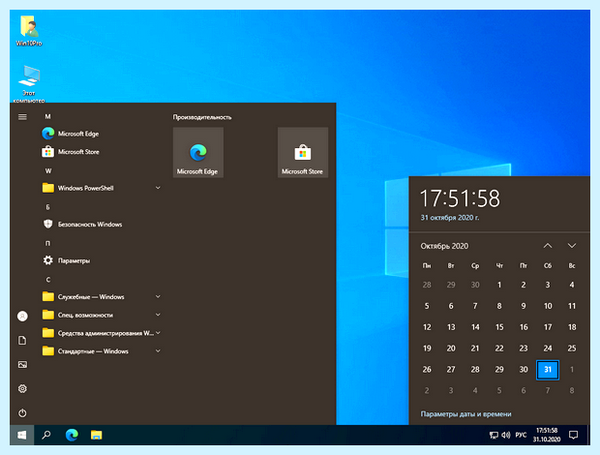Expand the Windows PowerShell folder

pyautogui.click(x=101, y=188)
